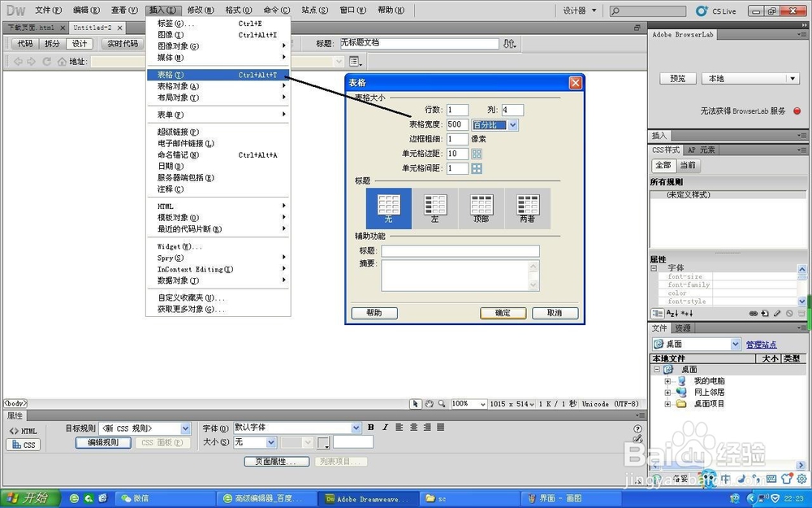Toggle 实时代码 live code view
Screen dimensions: 812x508
pyautogui.click(x=123, y=44)
